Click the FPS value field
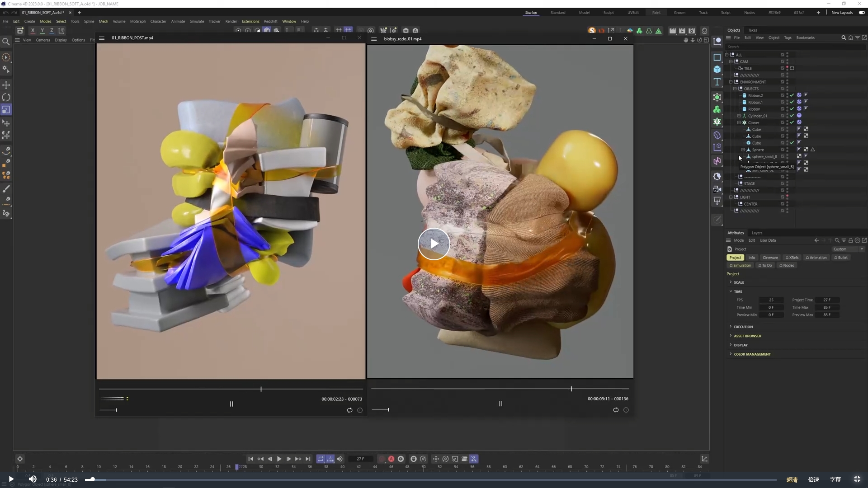The height and width of the screenshot is (488, 868). (771, 300)
